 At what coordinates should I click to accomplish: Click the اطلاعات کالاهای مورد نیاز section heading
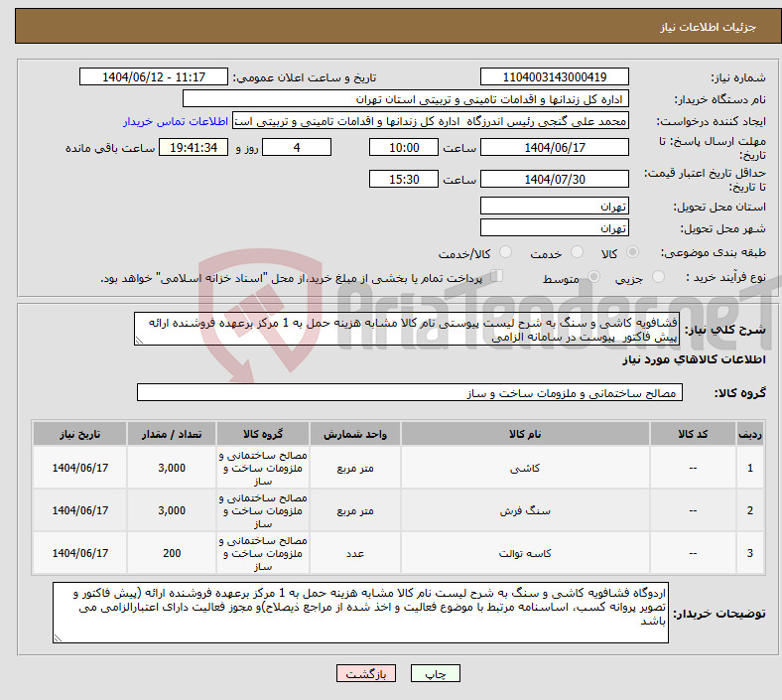pyautogui.click(x=694, y=359)
